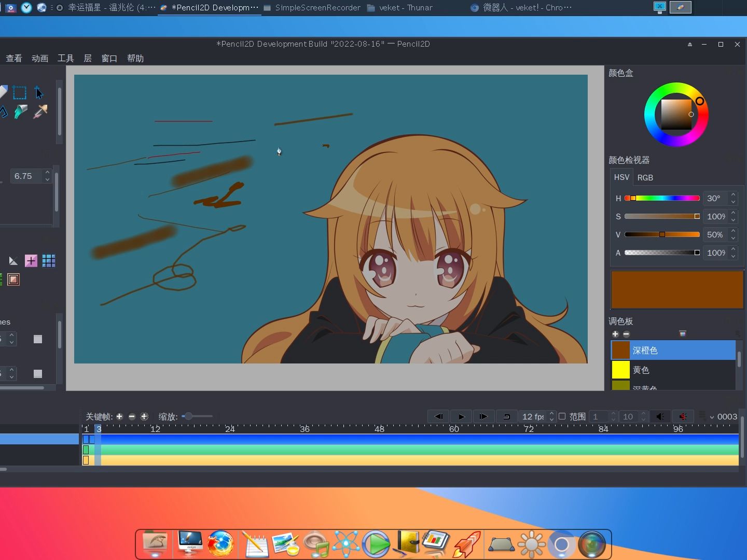Activate the rectangular Select tool

click(x=20, y=92)
